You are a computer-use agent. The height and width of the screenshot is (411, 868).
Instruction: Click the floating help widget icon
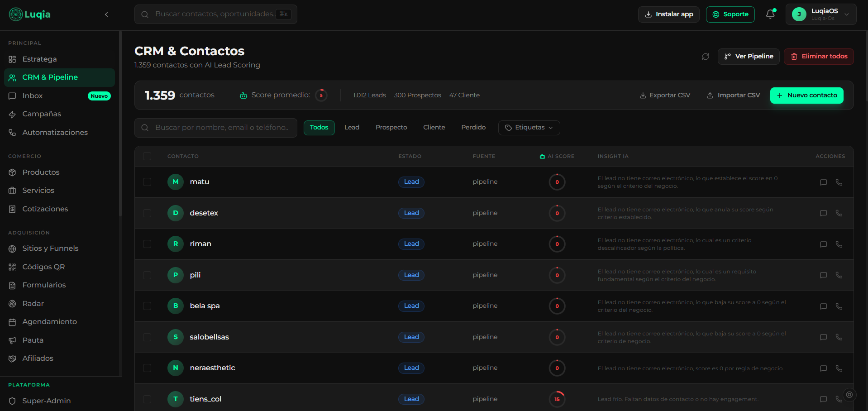pyautogui.click(x=849, y=395)
